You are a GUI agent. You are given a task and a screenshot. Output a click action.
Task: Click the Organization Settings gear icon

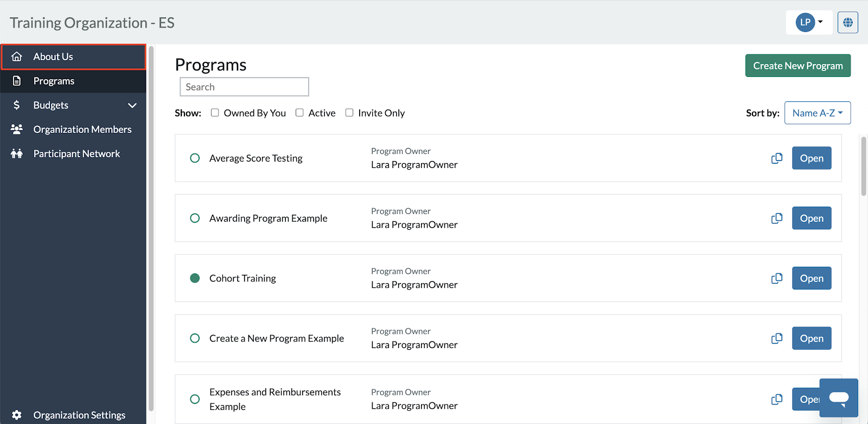[x=17, y=415]
